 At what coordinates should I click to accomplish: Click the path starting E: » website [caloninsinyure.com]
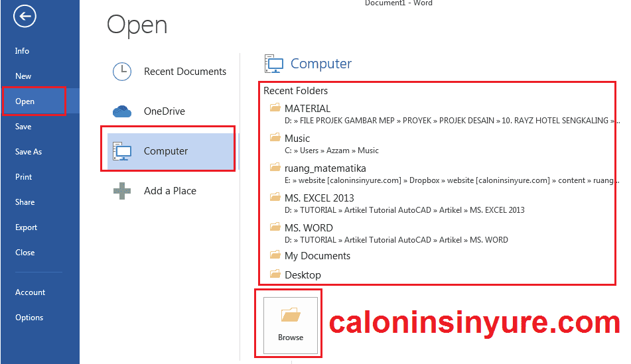coord(452,180)
